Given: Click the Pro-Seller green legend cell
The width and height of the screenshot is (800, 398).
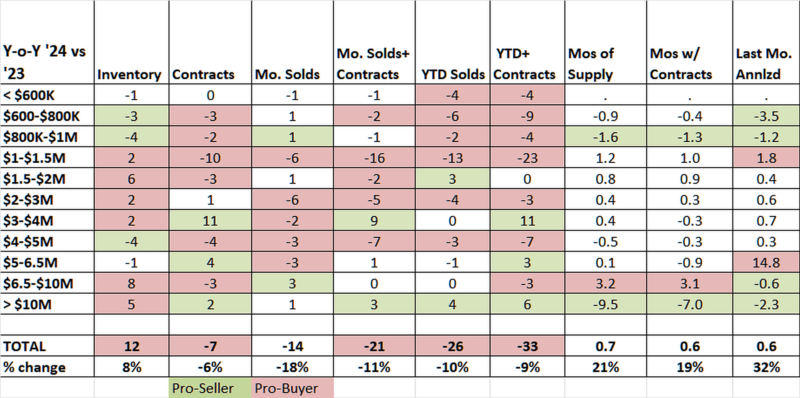Looking at the screenshot, I should pos(210,388).
